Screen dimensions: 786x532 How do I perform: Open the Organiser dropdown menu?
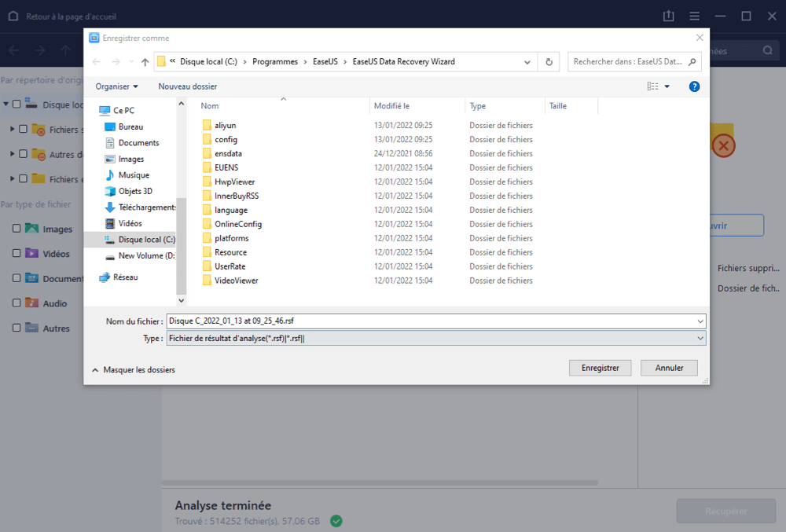coord(117,86)
